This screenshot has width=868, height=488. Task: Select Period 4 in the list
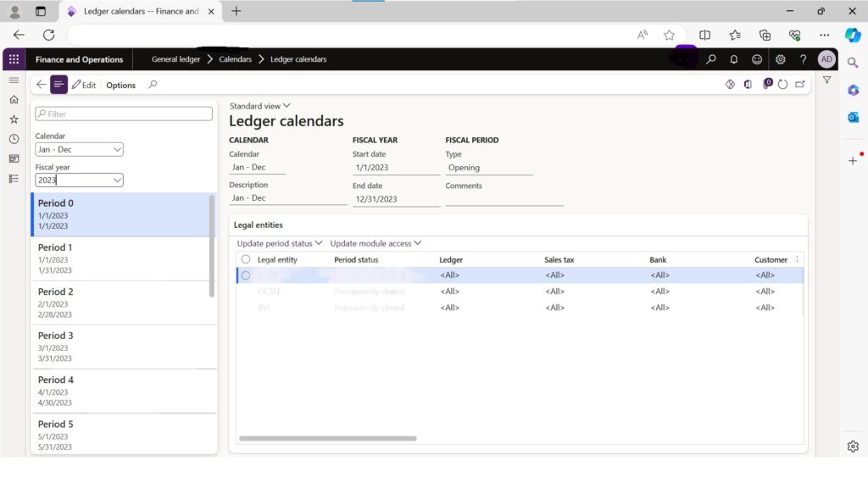(124, 391)
